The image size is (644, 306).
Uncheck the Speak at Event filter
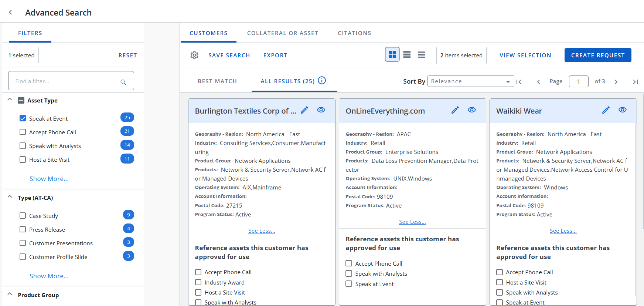pyautogui.click(x=23, y=118)
